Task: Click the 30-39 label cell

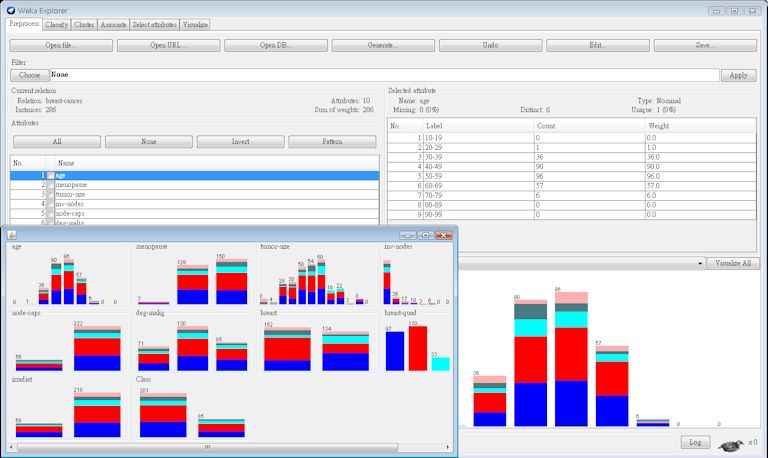Action: point(479,157)
